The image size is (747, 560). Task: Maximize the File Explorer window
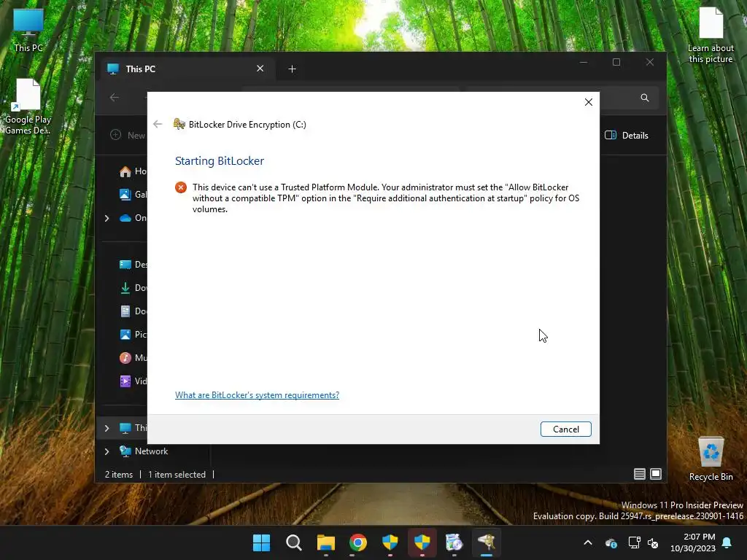click(x=616, y=63)
